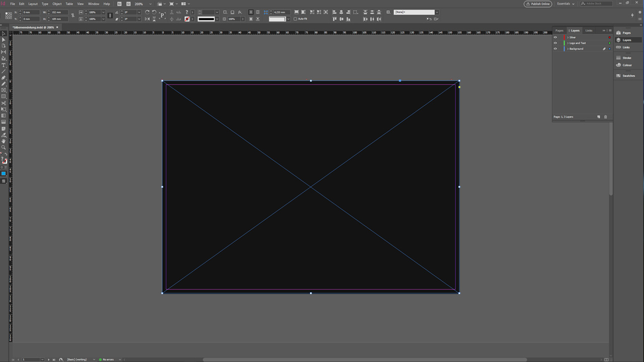This screenshot has height=362, width=644.
Task: Switch to the Links tab
Action: [x=589, y=31]
